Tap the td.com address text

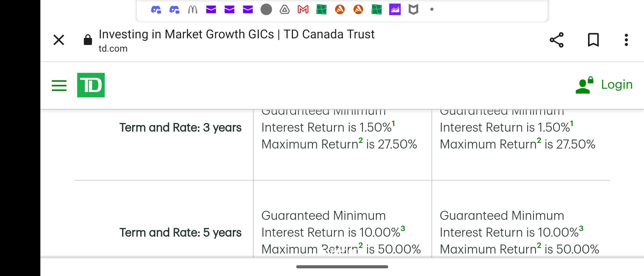tap(113, 49)
